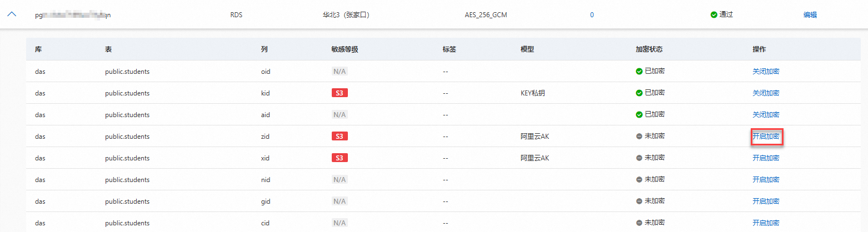Viewport: 868px width, 232px height.
Task: Click 开启加密 for the cid column
Action: pos(765,223)
